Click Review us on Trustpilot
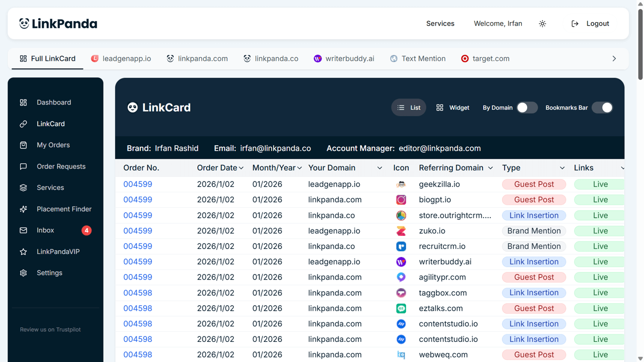The height and width of the screenshot is (362, 644). point(50,329)
